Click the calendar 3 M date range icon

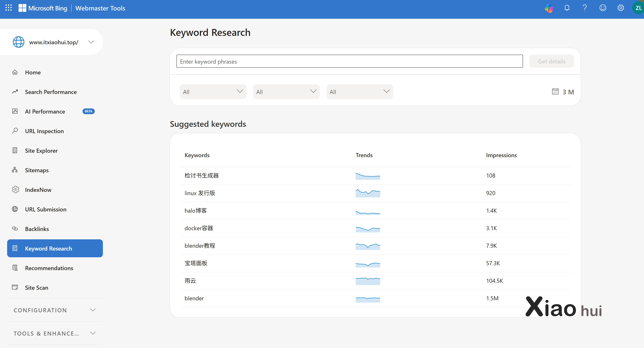click(x=555, y=92)
